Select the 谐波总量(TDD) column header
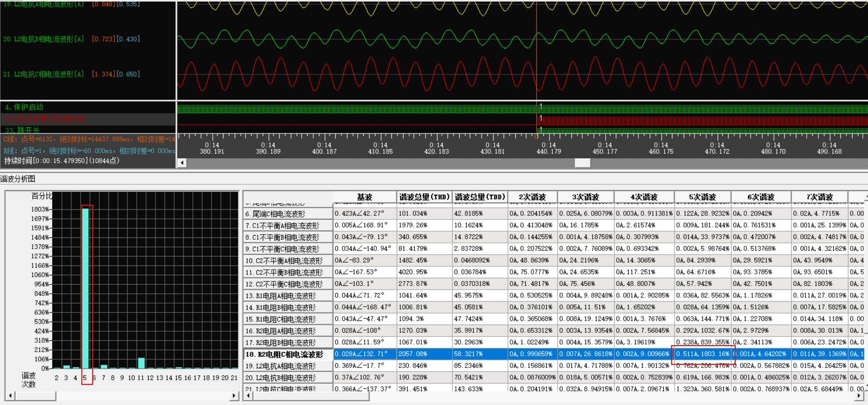The height and width of the screenshot is (405, 868). coord(480,197)
